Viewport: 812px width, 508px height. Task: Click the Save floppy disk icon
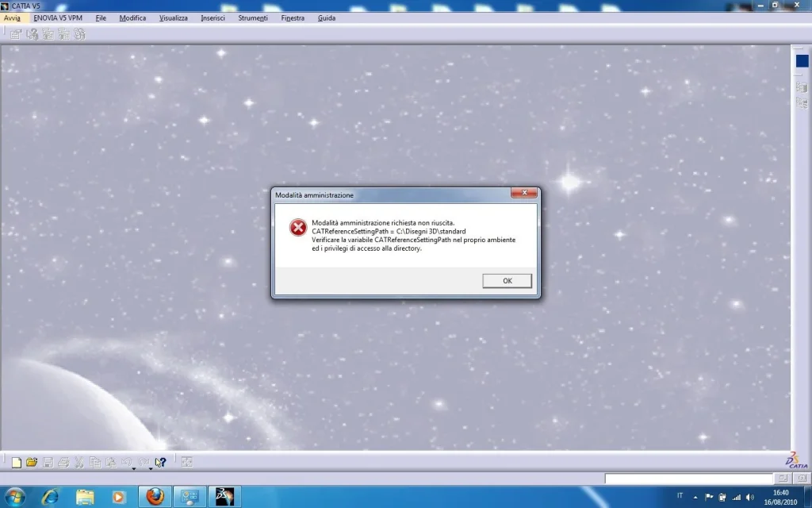click(48, 462)
